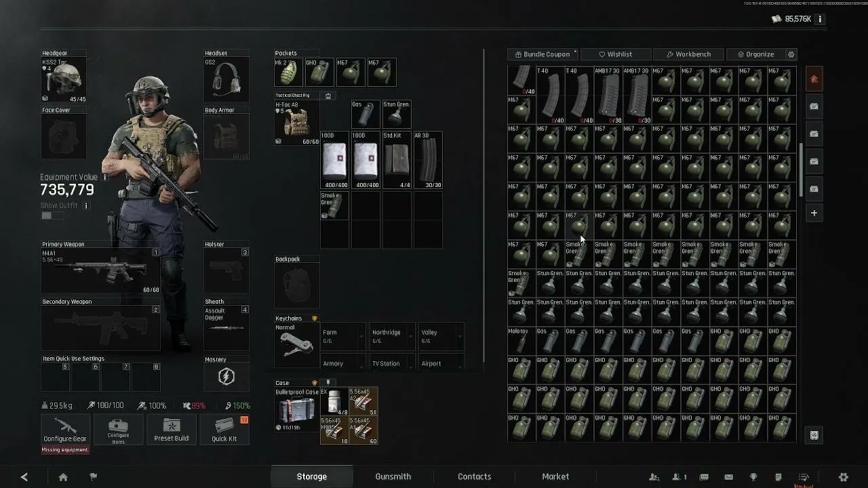Select the GS2 headset
Screen dimensions: 868x488
click(226, 80)
